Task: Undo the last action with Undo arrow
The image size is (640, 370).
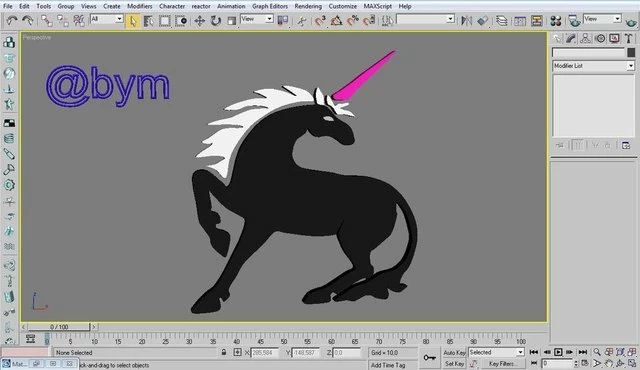Action: tap(12, 20)
